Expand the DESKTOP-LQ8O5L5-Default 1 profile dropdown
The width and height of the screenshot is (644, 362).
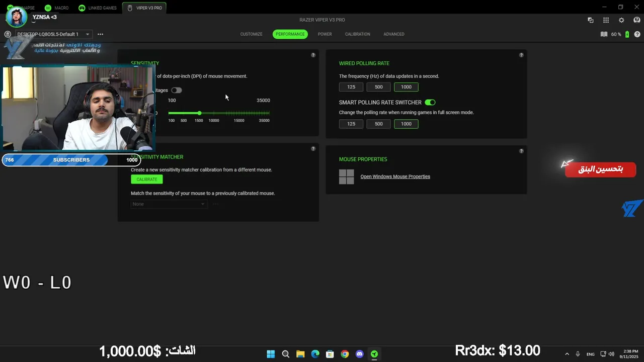[53, 34]
